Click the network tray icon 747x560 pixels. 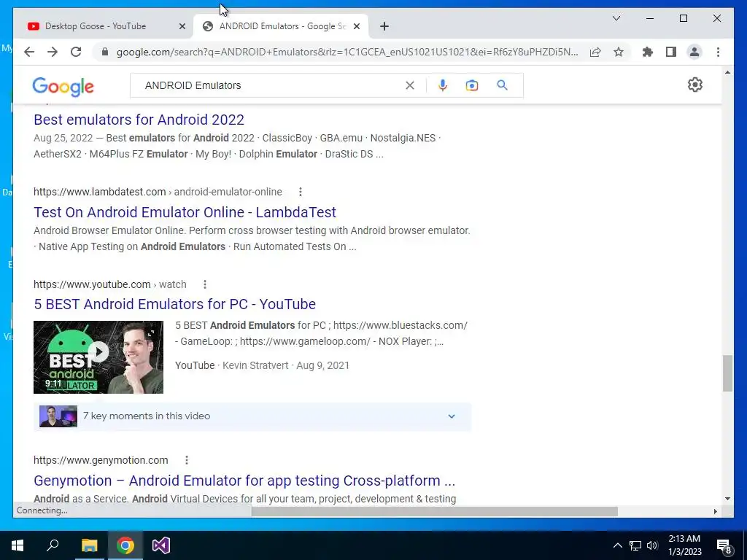pos(635,545)
